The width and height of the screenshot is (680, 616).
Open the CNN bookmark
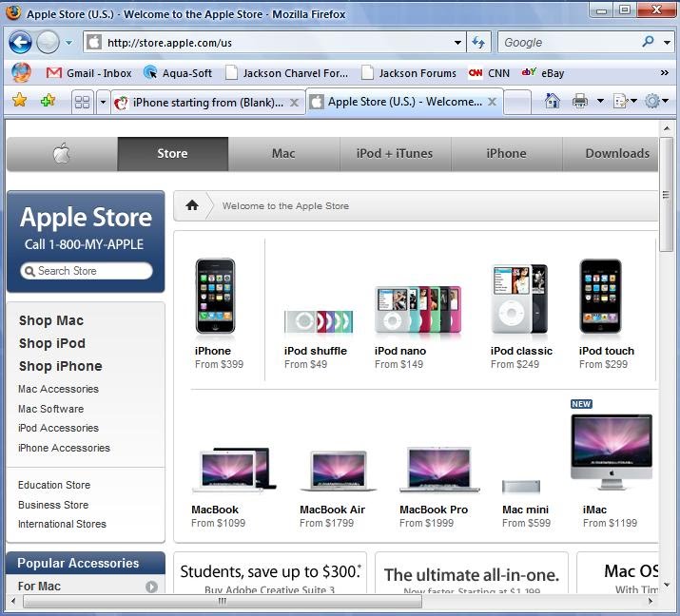[489, 73]
